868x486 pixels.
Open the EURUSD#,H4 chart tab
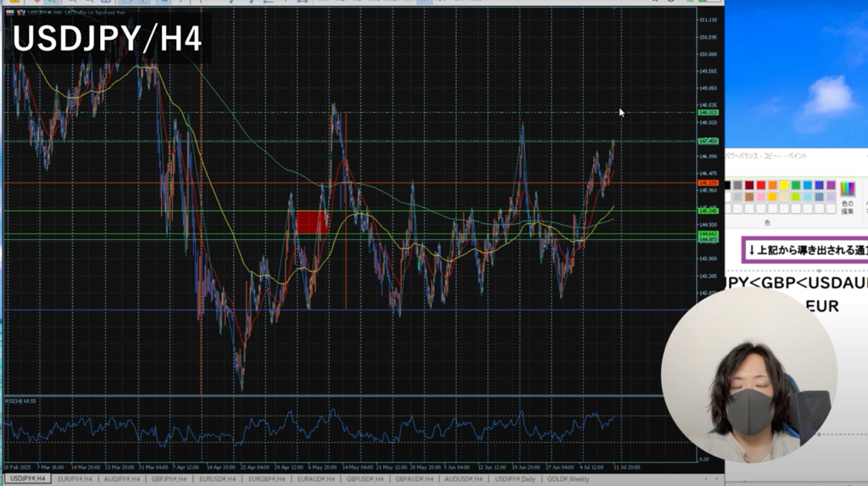click(x=217, y=479)
